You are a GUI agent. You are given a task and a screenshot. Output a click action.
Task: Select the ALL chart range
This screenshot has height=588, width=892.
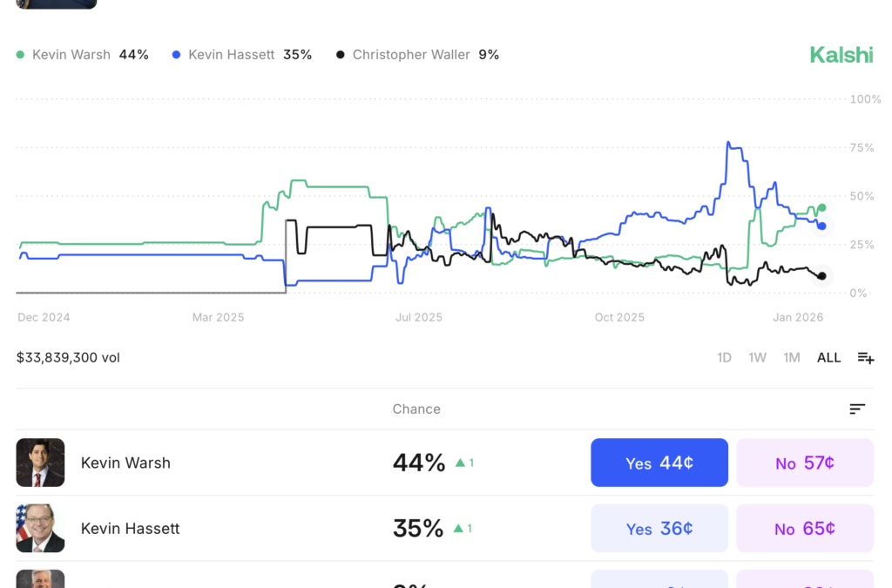click(x=828, y=358)
